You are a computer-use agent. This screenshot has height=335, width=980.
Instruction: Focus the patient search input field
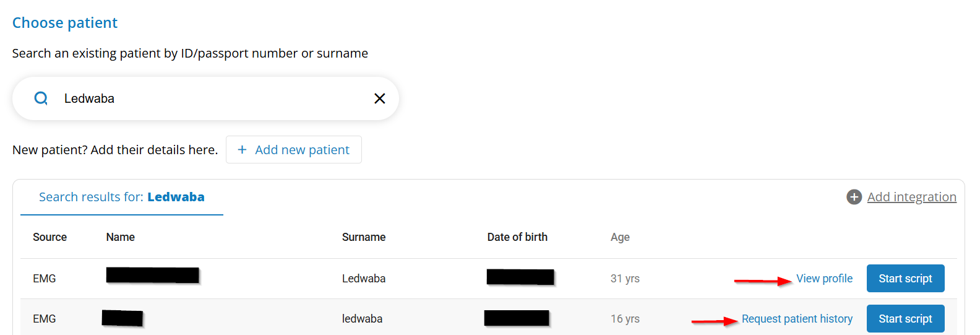210,98
